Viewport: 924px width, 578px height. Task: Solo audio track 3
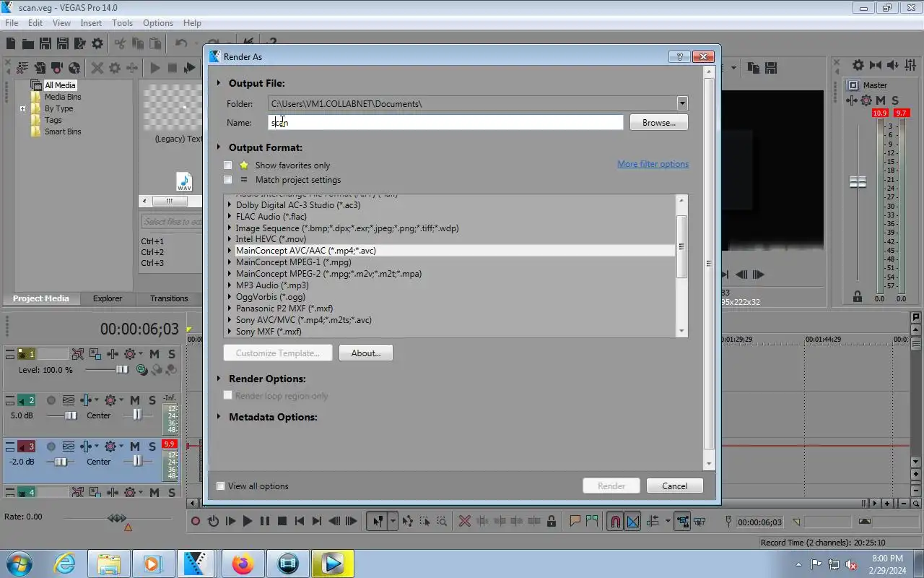tap(152, 447)
